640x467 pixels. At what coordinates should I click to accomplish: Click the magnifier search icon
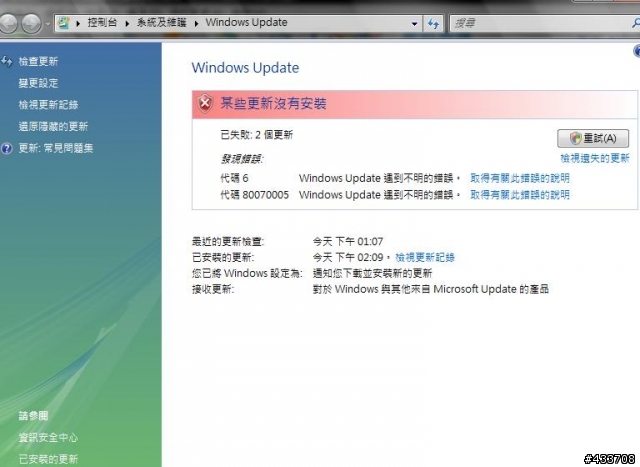pos(636,24)
